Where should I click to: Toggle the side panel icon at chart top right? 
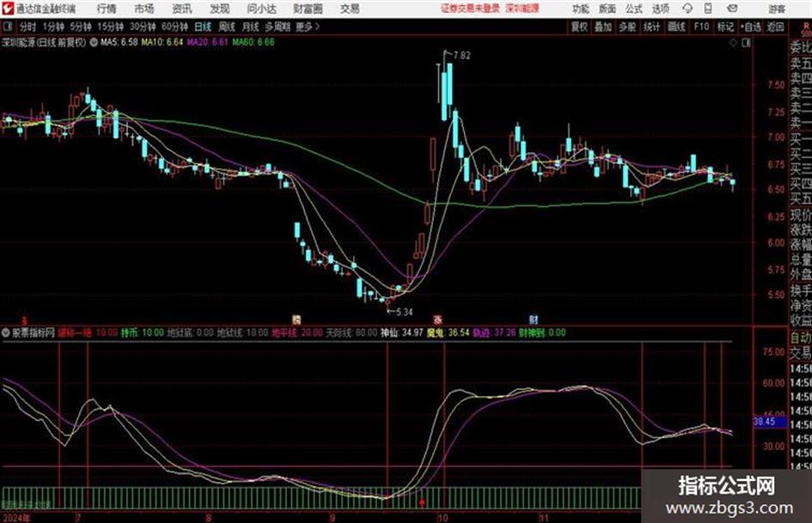click(746, 43)
